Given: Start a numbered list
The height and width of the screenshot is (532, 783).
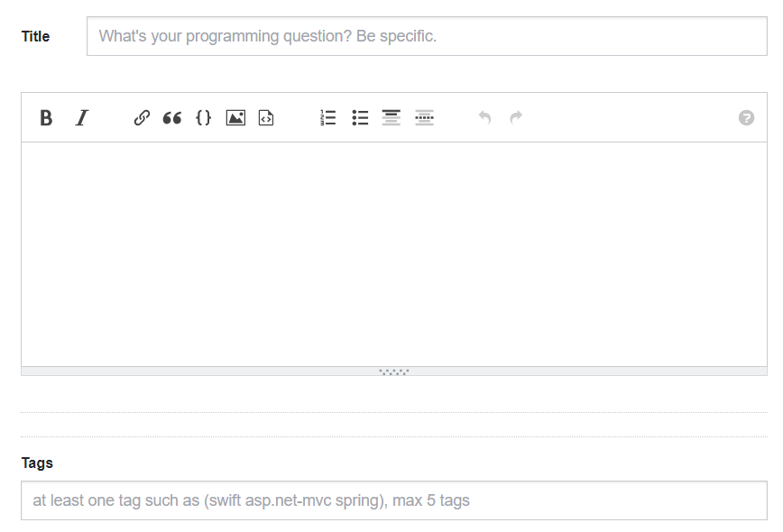Looking at the screenshot, I should click(328, 118).
